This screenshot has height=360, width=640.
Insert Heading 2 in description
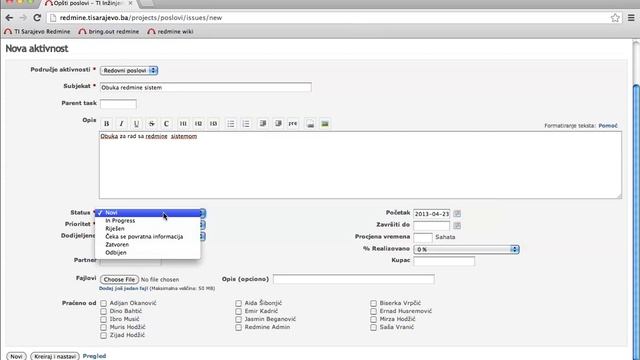tap(198, 123)
